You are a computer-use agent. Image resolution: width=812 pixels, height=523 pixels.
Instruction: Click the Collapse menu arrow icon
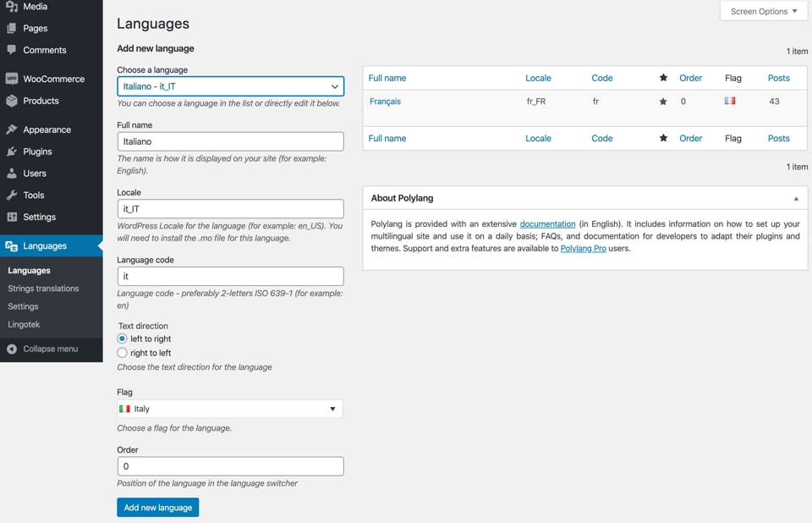click(x=12, y=349)
